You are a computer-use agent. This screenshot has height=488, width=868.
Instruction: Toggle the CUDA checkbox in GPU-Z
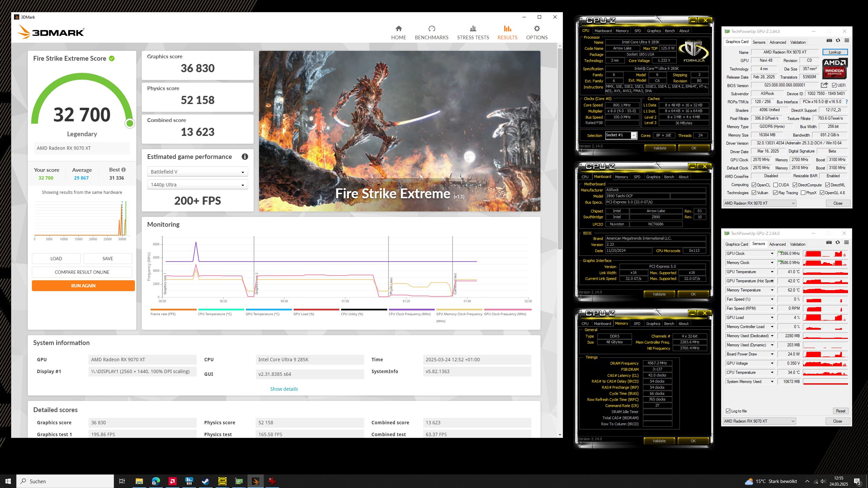point(776,185)
